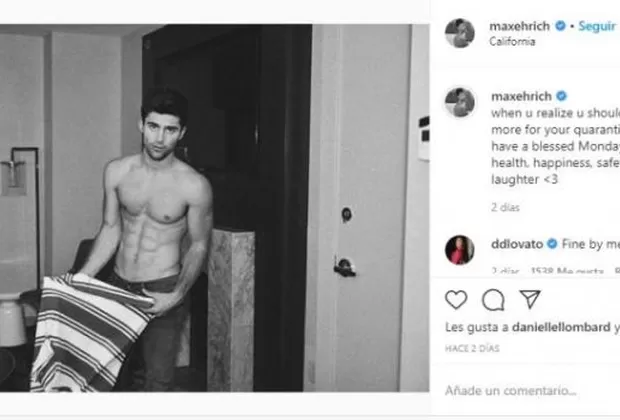620x420 pixels.
Task: Open the ddlovato username link
Action: pyautogui.click(x=517, y=244)
